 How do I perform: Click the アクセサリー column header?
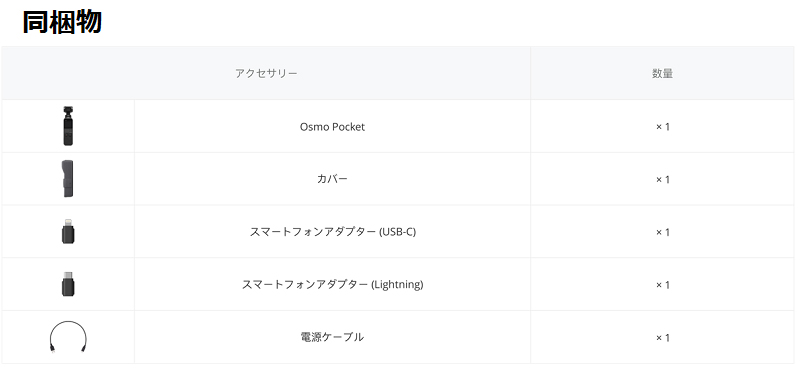(x=266, y=73)
